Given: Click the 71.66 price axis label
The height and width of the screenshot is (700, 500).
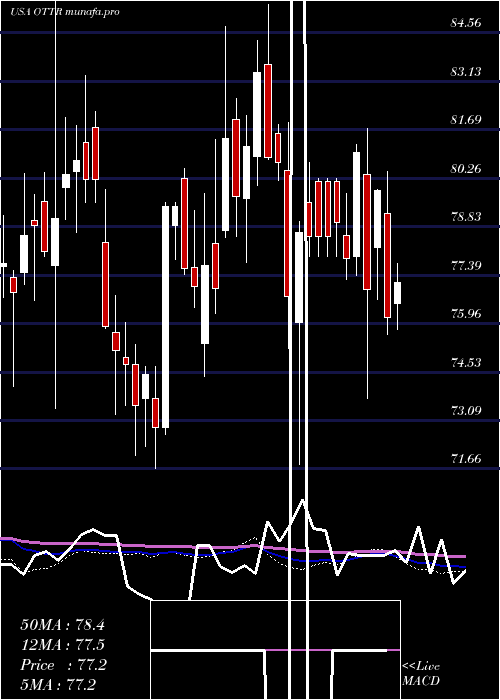Looking at the screenshot, I should pyautogui.click(x=466, y=459).
